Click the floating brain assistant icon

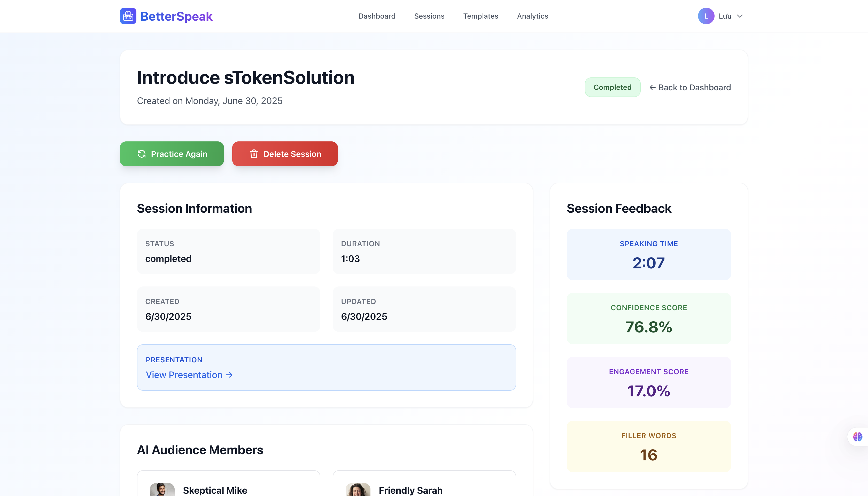[x=857, y=436]
